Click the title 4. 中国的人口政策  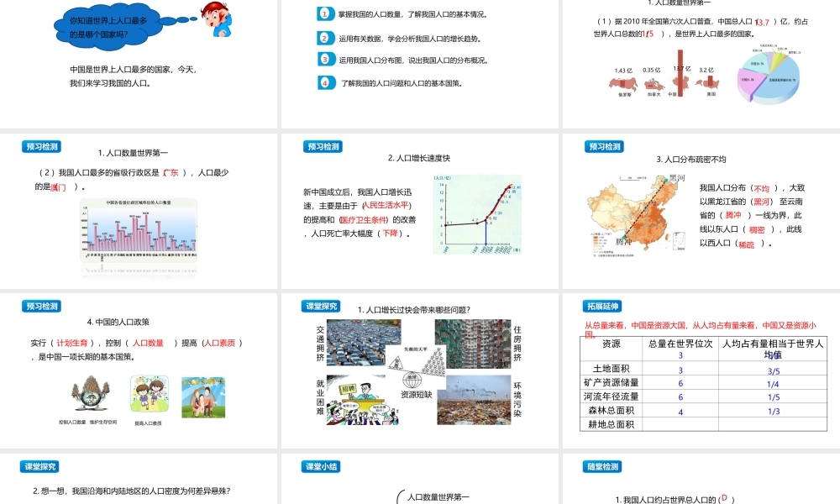(x=118, y=322)
